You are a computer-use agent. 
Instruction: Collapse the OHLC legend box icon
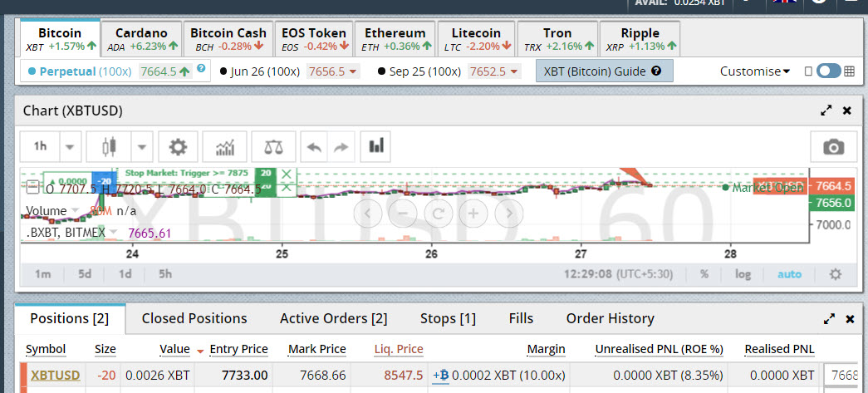[x=32, y=189]
